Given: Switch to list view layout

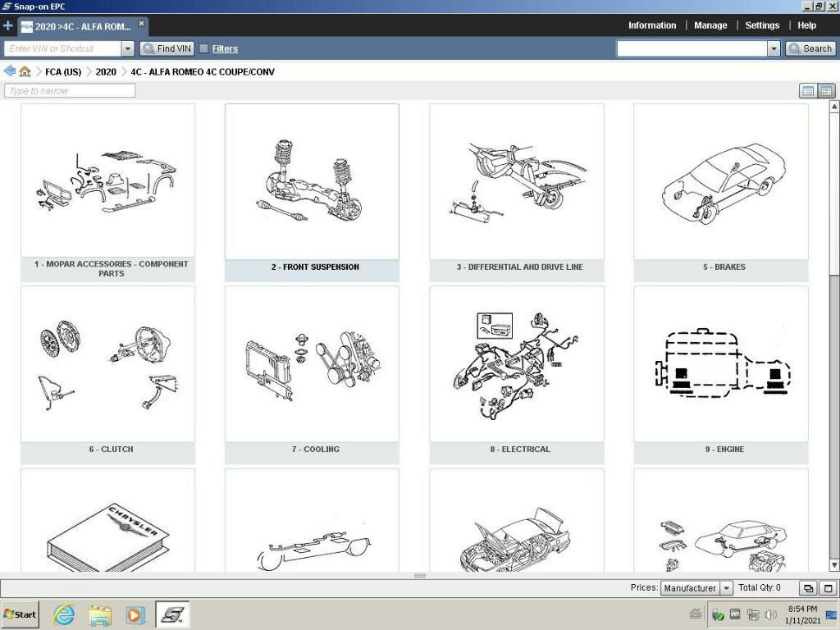Looking at the screenshot, I should pyautogui.click(x=808, y=91).
